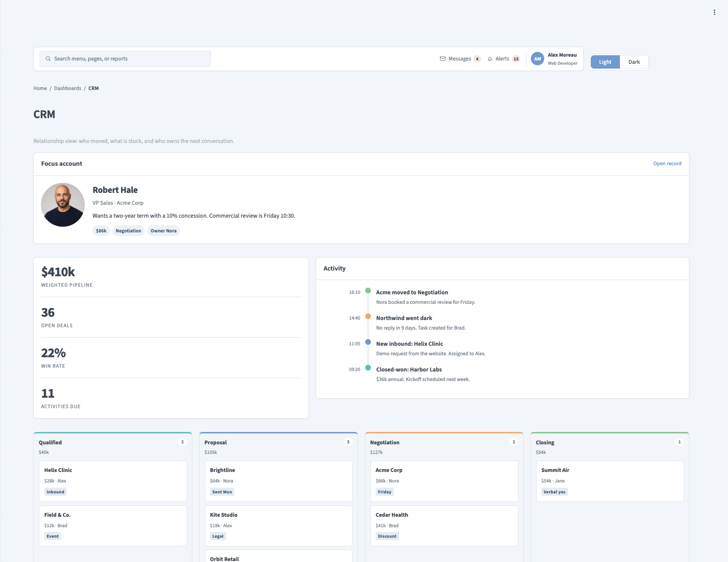The height and width of the screenshot is (562, 728).
Task: Click the Messages envelope icon
Action: (x=443, y=59)
